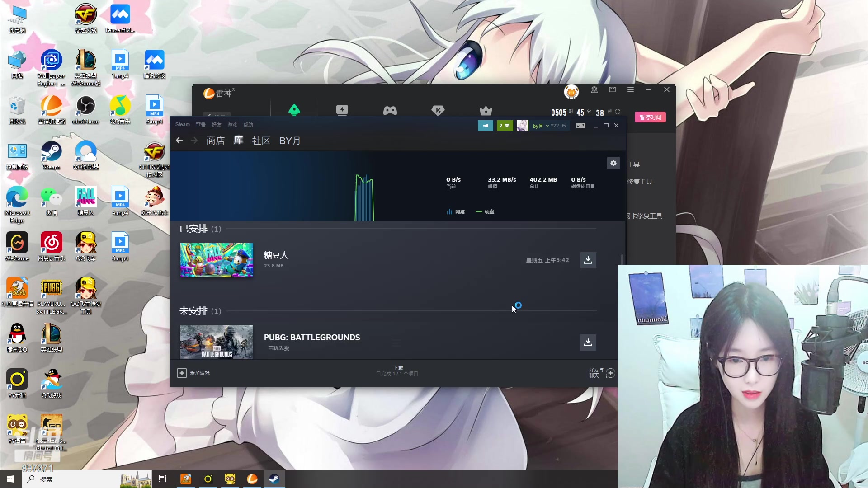Click the 下载 status at Steam bottom
The height and width of the screenshot is (488, 868).
pos(397,371)
